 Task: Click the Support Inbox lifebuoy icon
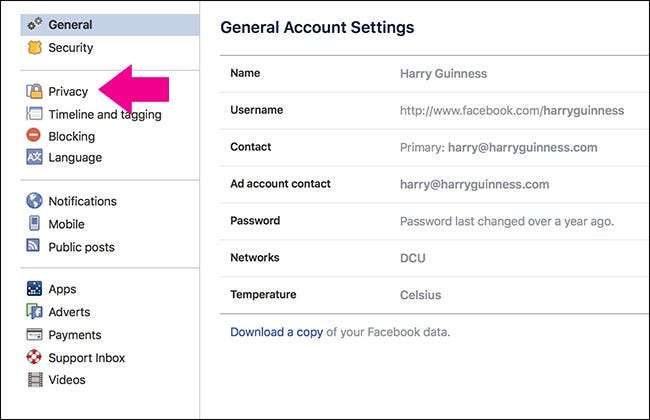34,358
